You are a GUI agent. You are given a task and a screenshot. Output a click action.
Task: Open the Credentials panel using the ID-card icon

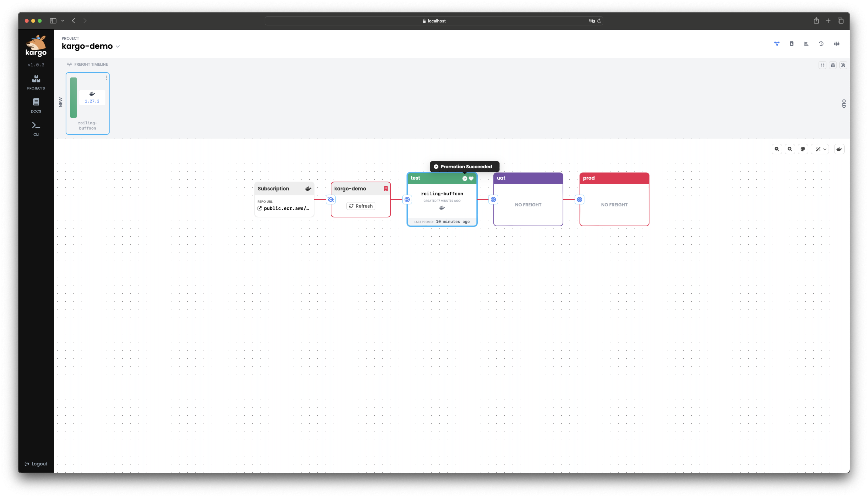click(791, 44)
